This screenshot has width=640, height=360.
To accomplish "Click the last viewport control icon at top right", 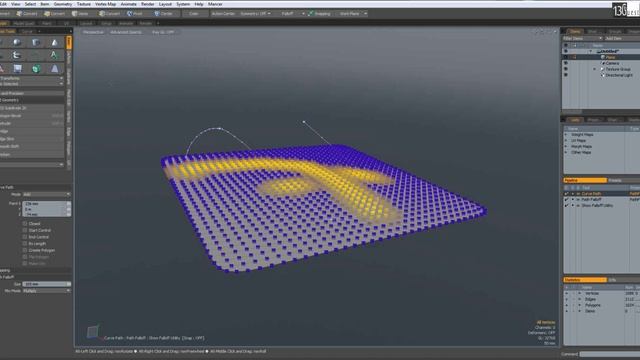I will [554, 32].
